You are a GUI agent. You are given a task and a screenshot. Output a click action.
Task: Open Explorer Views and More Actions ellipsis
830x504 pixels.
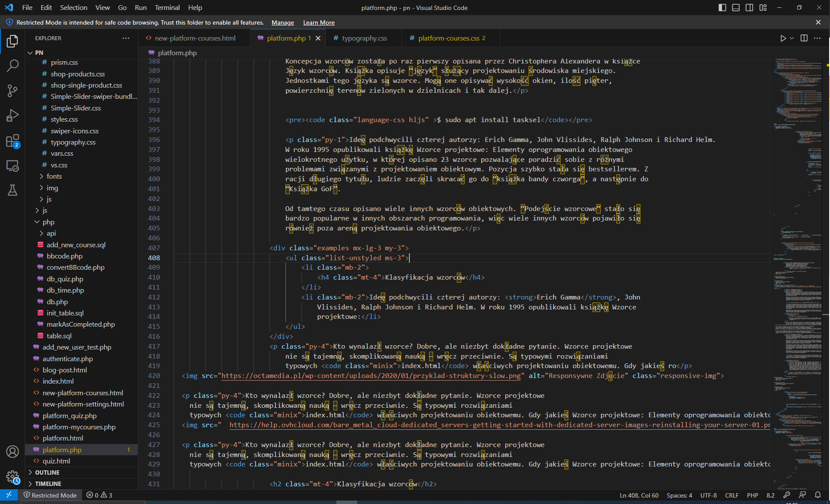pos(126,38)
